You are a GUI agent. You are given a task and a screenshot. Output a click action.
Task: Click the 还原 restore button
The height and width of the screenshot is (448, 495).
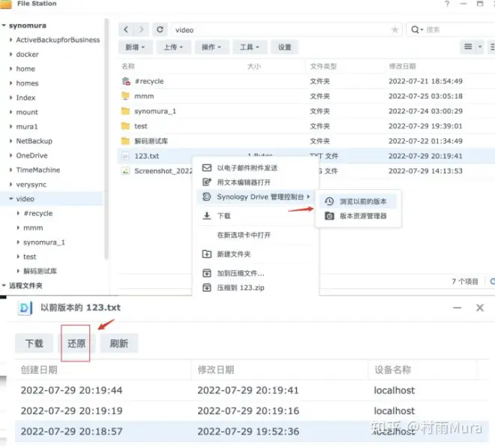point(76,343)
